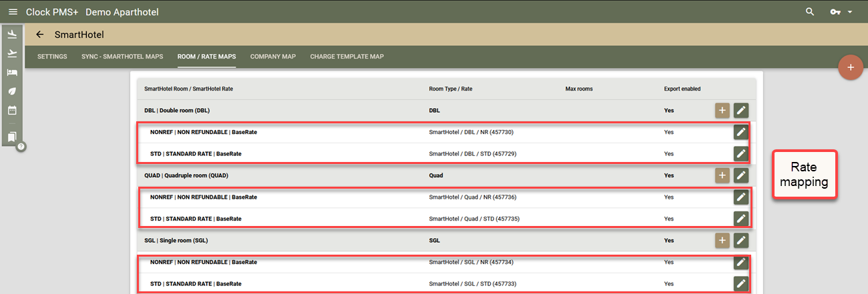This screenshot has height=294, width=868.
Task: Open the Charge Template Map tab
Action: 347,57
